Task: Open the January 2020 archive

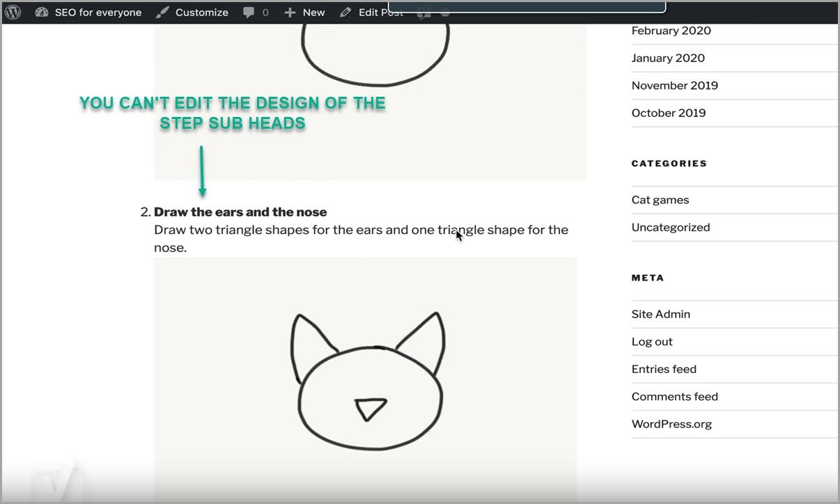Action: coord(668,58)
